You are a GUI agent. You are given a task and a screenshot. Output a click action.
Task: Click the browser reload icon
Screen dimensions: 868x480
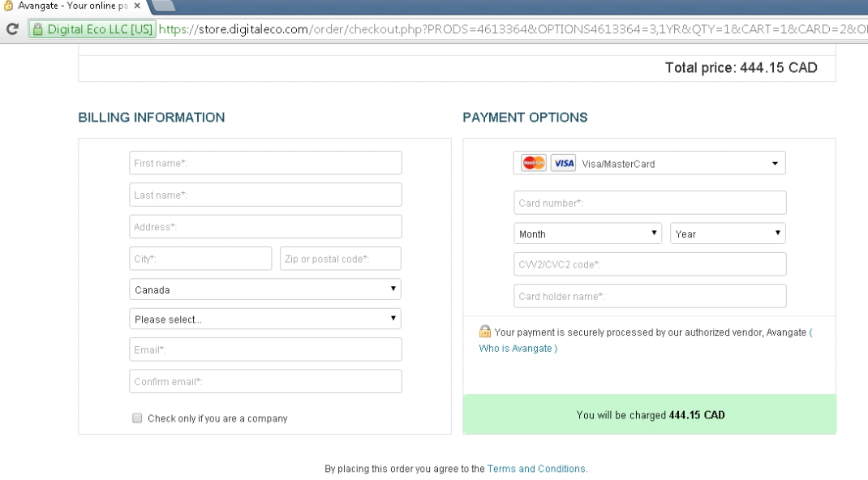12,30
